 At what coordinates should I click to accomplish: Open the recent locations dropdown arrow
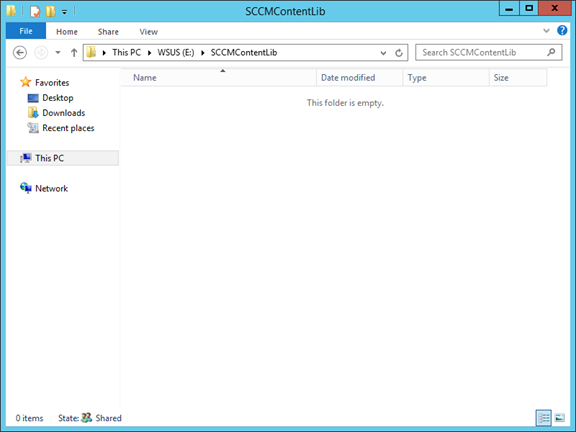58,53
